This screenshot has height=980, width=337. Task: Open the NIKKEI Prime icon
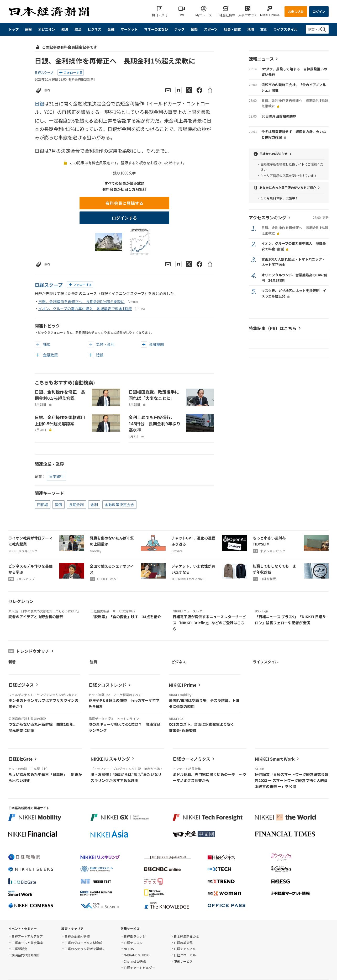[x=270, y=11]
